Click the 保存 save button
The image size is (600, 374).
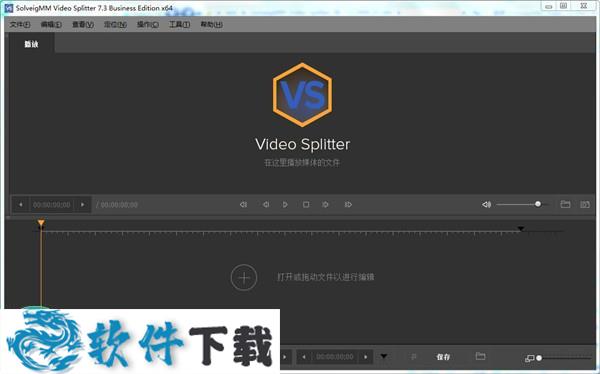443,357
